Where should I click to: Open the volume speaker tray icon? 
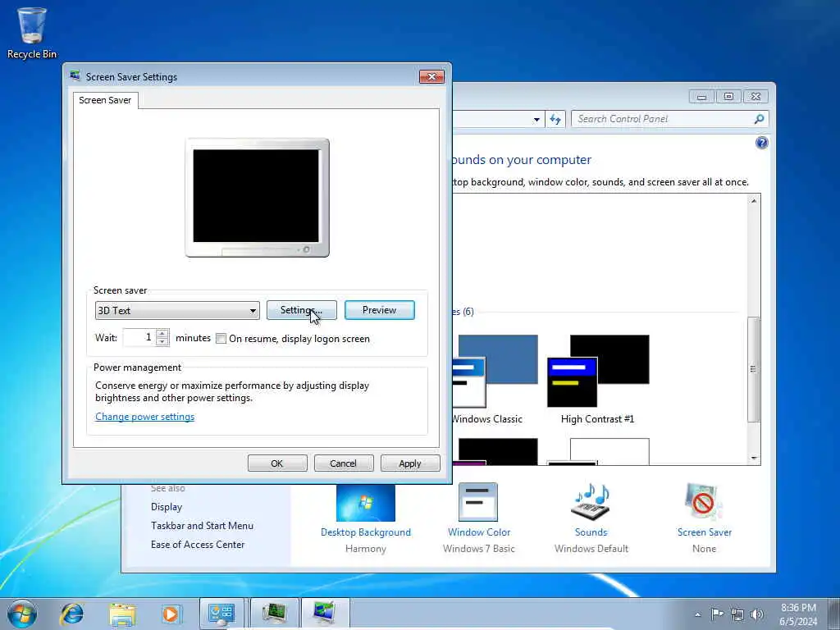756,614
